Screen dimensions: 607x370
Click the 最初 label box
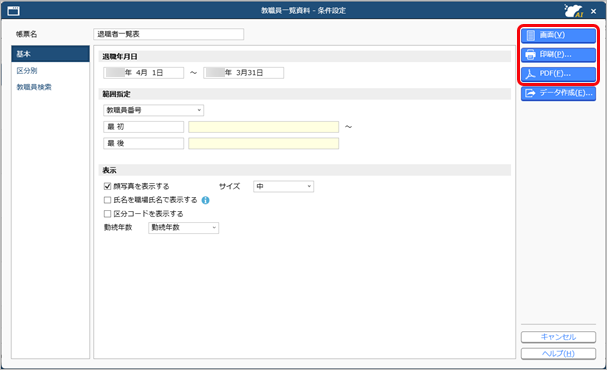(143, 127)
